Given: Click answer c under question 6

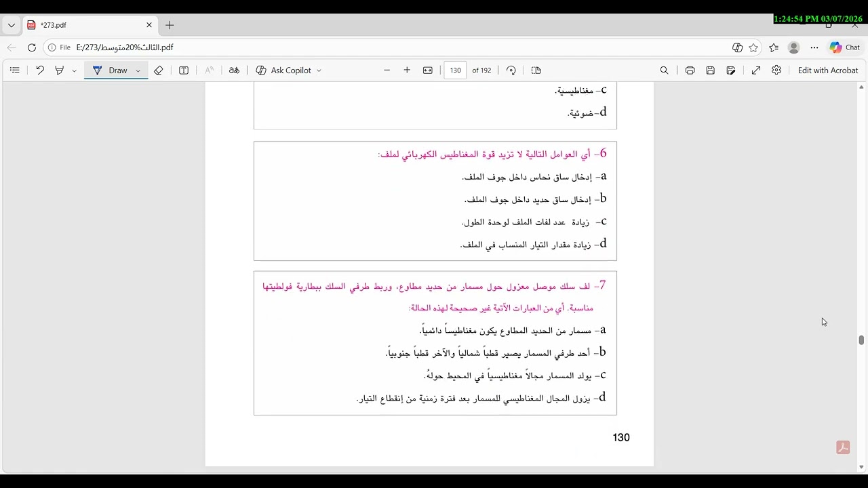Looking at the screenshot, I should [x=534, y=222].
